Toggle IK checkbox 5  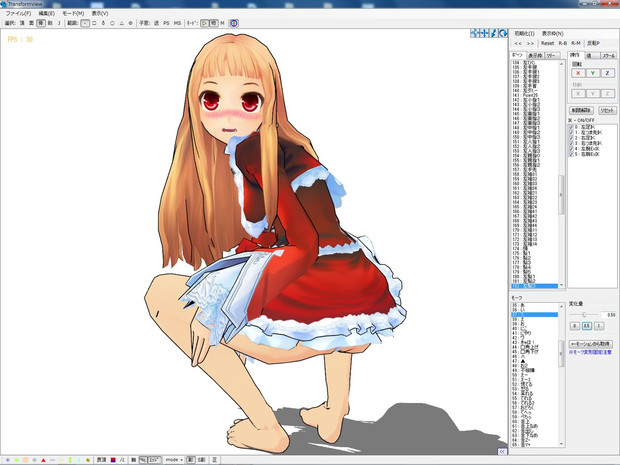(571, 154)
